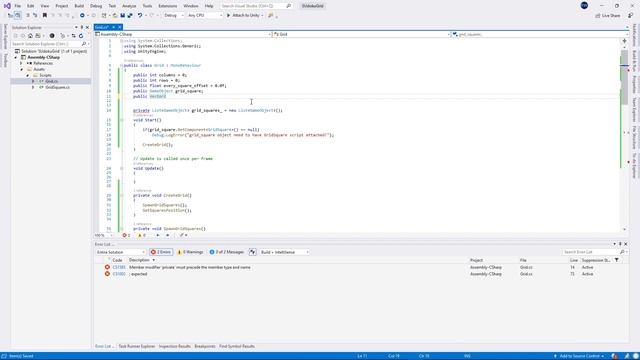
Task: Toggle the 0 Warnings filter button
Action: click(x=190, y=252)
